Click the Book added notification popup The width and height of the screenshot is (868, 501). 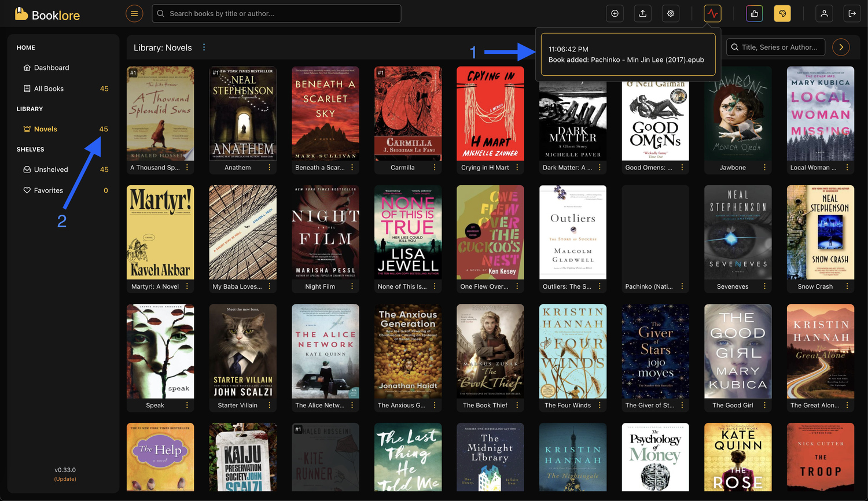(x=628, y=53)
